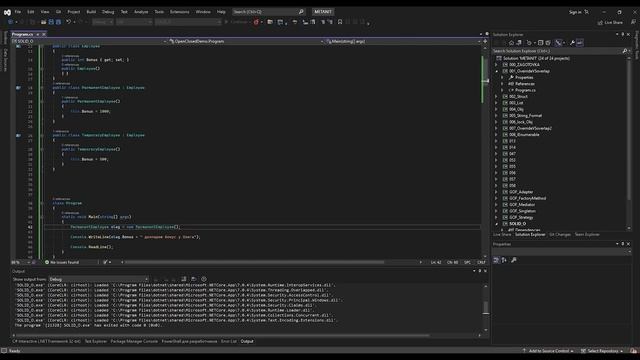The width and height of the screenshot is (640, 360).
Task: Click Collapse All icon in Solution Explorer
Action: (x=540, y=42)
